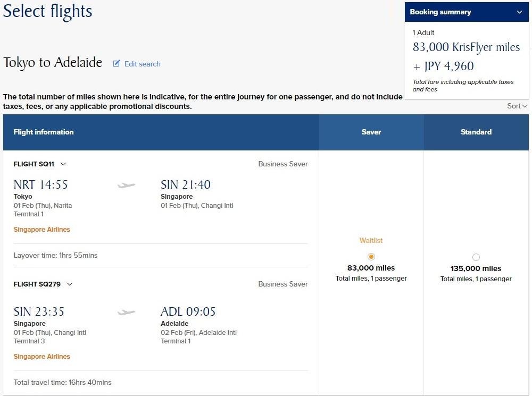Collapse Booking summary with chevron icon
This screenshot has height=396, width=532.
519,12
